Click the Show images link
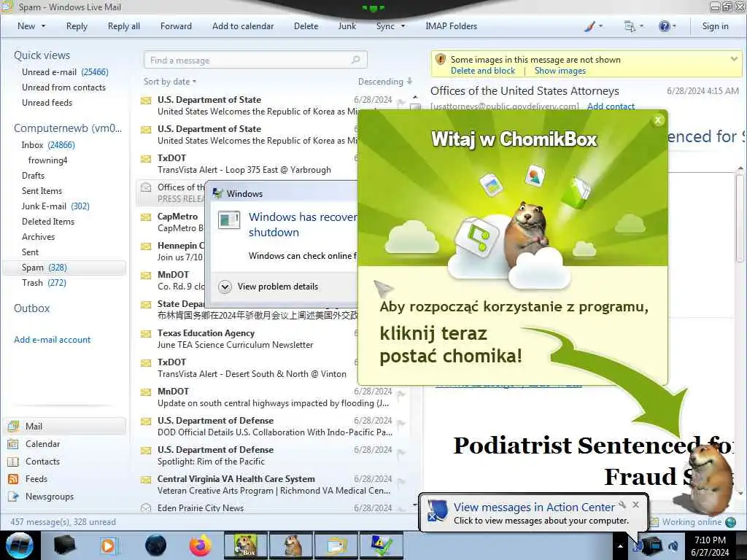Viewport: 747px width, 560px height. [x=560, y=71]
